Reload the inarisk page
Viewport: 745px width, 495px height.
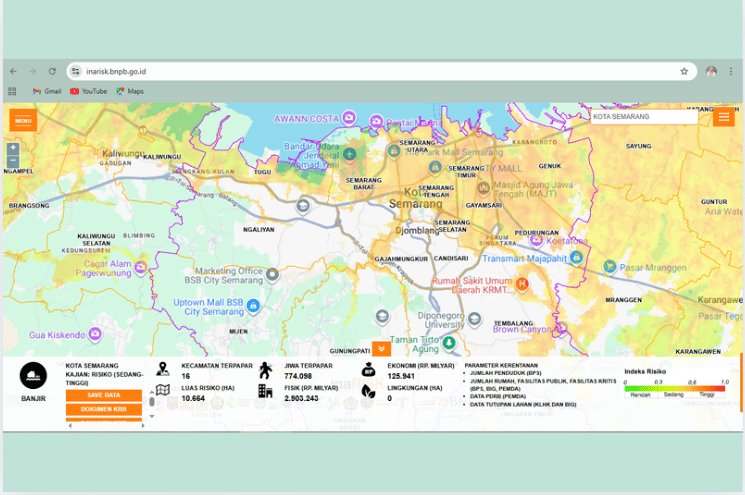[x=52, y=72]
